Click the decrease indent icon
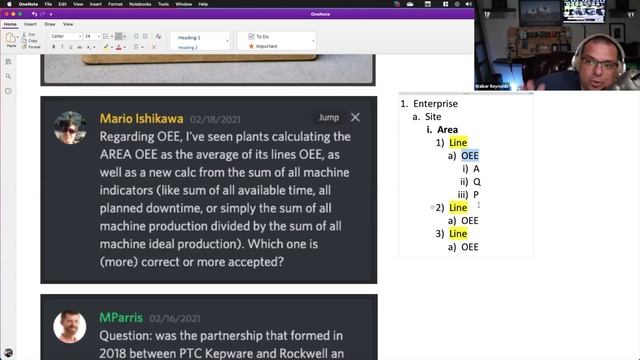Screen dimensions: 640x360 pyautogui.click(x=136, y=36)
